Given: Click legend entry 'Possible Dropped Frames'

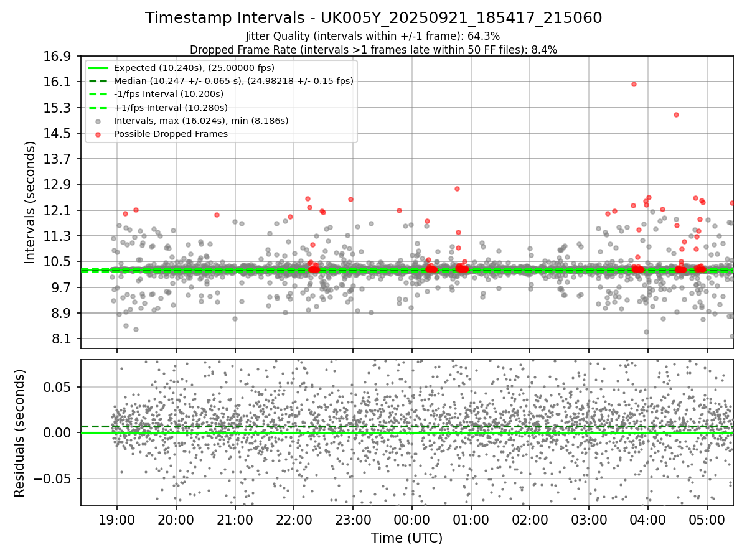Looking at the screenshot, I should [171, 134].
